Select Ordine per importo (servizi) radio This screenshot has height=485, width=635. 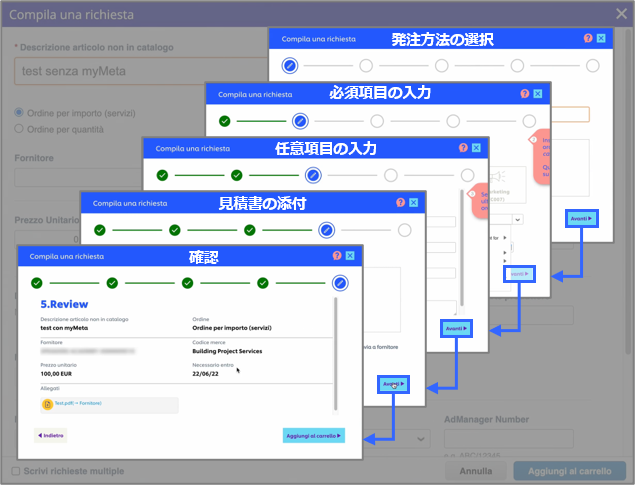point(19,112)
